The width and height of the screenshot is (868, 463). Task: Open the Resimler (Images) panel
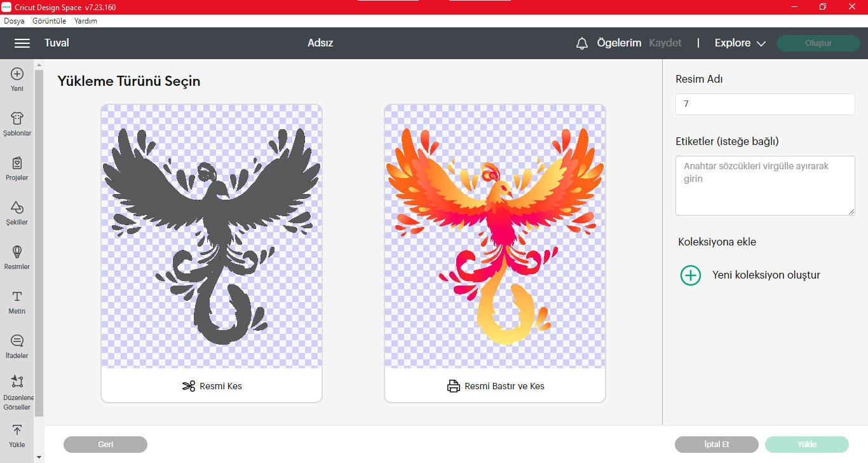pos(17,256)
